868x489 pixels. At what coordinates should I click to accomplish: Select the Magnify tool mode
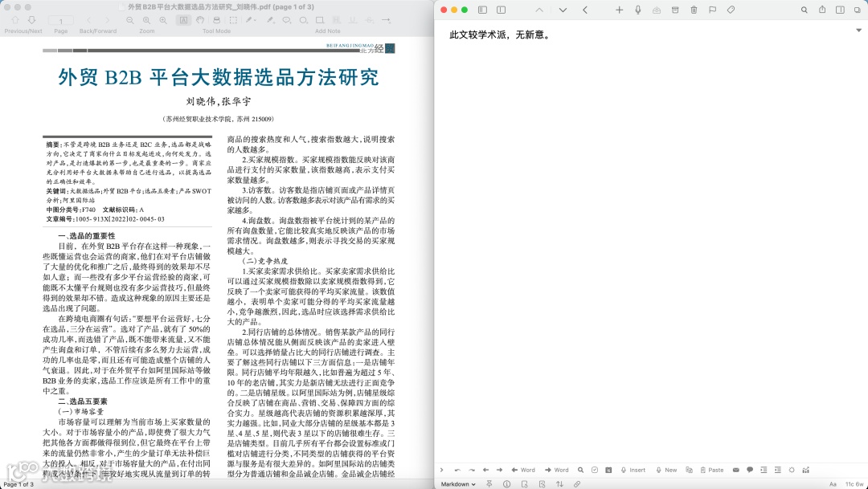[x=216, y=20]
